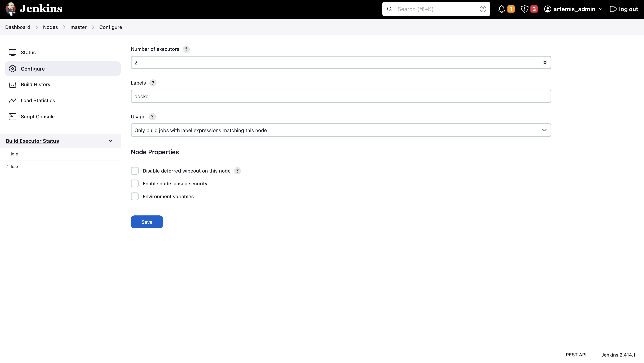Open Load Statistics chart icon
The height and width of the screenshot is (363, 644).
13,100
